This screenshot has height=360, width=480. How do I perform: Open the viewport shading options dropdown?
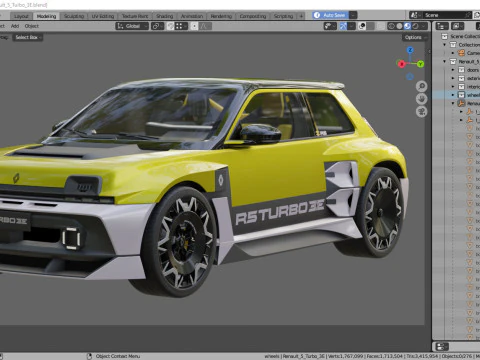[x=424, y=26]
